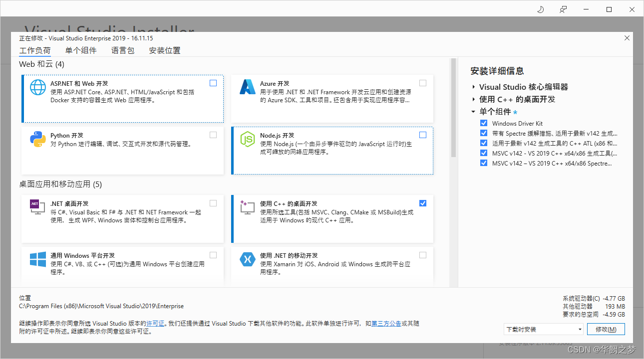Check the Node.js 开发 workload checkbox

point(423,135)
